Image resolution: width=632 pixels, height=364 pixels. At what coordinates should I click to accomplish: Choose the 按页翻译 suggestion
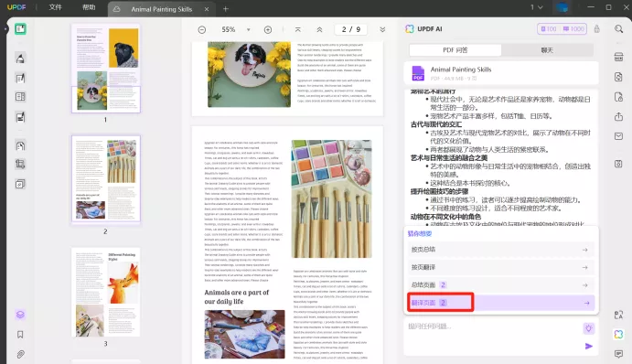tap(500, 267)
